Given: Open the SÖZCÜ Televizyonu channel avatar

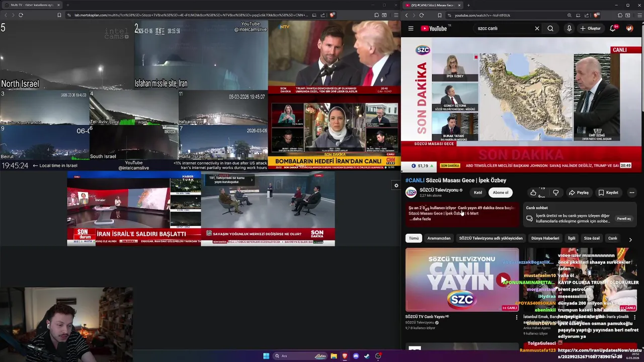Looking at the screenshot, I should click(x=411, y=193).
